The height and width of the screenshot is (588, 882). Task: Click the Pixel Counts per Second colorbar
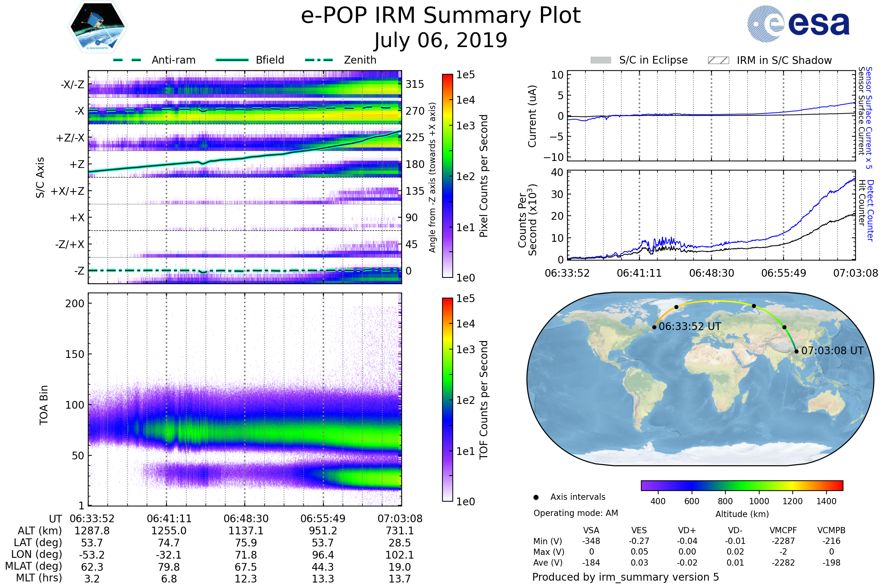(447, 176)
